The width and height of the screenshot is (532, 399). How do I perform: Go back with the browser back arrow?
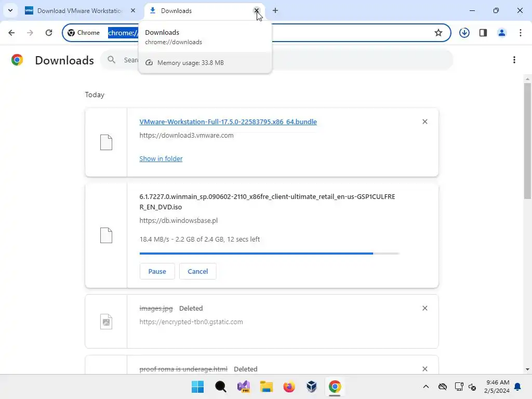[11, 33]
